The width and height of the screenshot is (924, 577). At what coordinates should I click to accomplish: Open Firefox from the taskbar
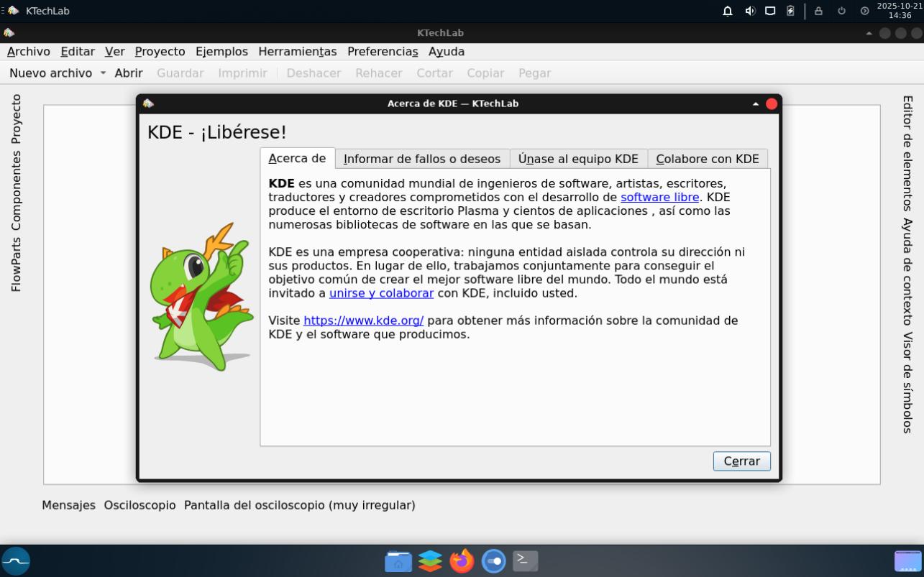[462, 560]
